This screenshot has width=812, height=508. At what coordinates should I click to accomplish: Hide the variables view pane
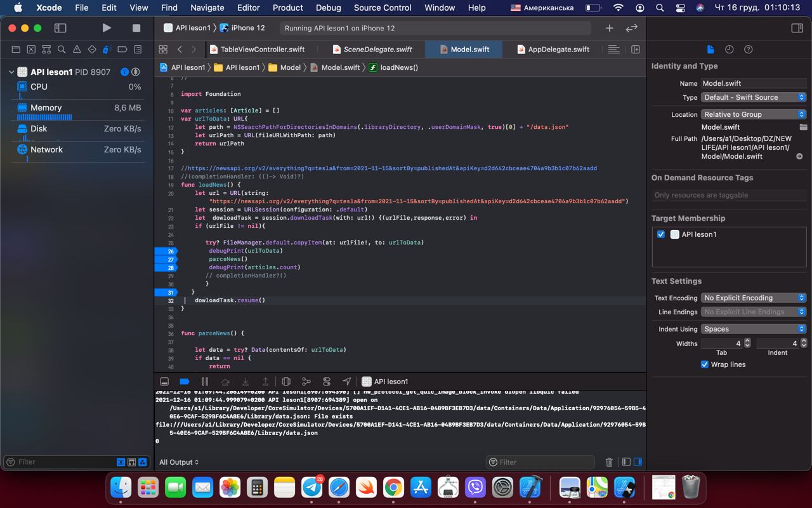pos(626,462)
